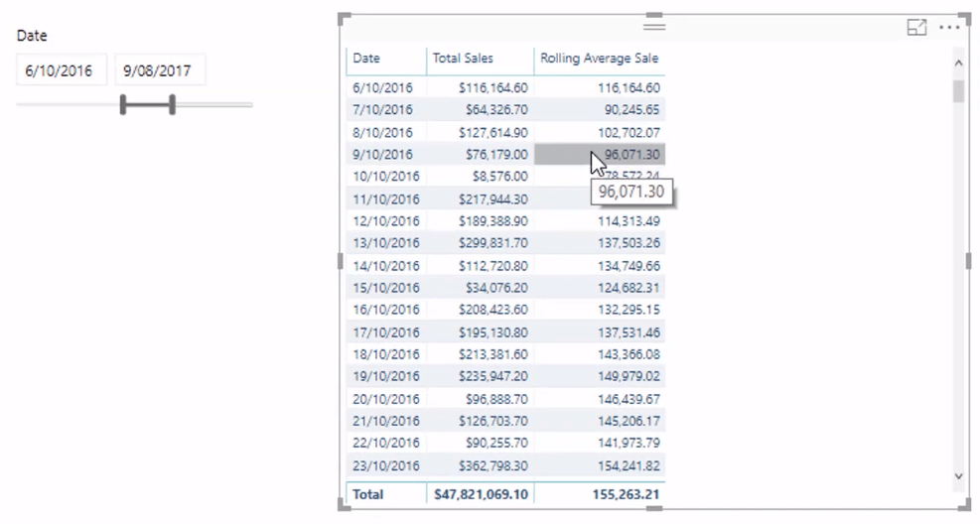
Task: Click Total Sales value $64,326.70
Action: click(x=496, y=110)
